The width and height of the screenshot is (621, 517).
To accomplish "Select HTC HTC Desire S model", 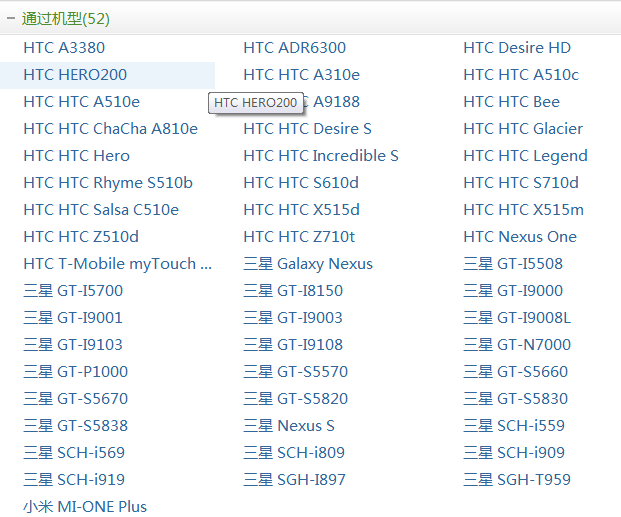I will click(x=308, y=129).
